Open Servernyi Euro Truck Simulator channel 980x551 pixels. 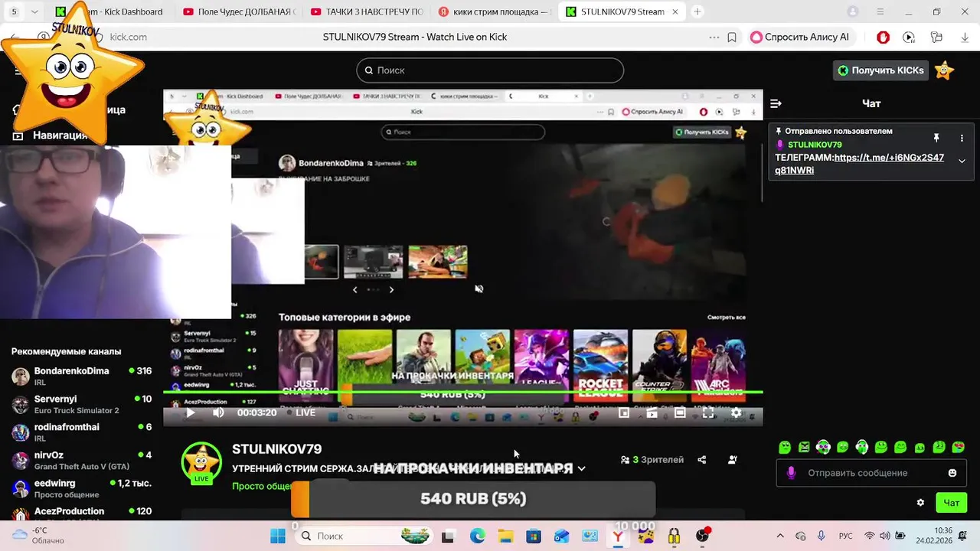(x=81, y=404)
